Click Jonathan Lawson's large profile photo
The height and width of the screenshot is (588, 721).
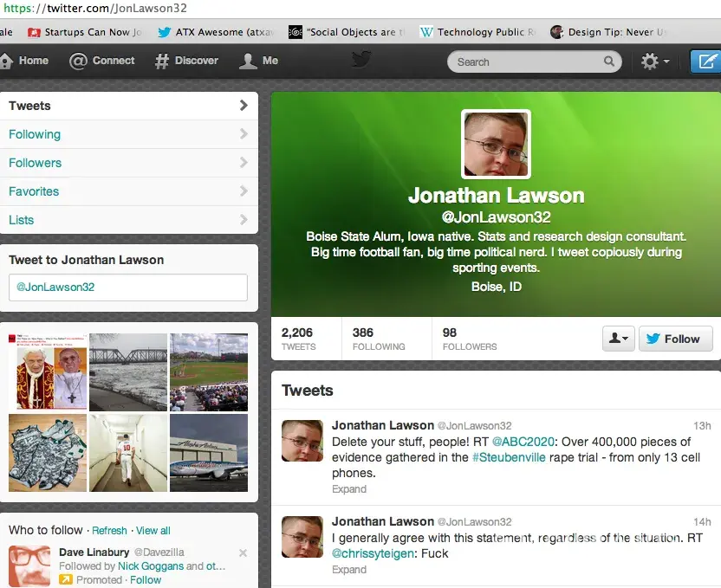point(496,145)
